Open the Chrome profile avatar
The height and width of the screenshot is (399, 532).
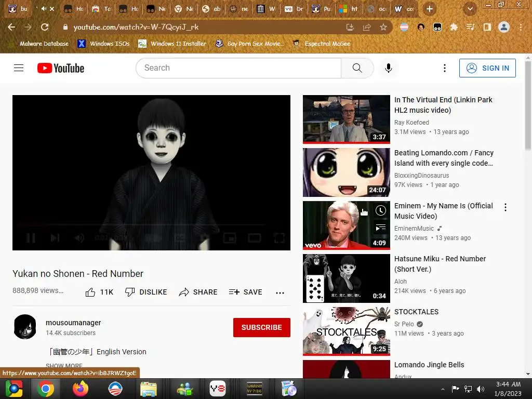pos(504,27)
